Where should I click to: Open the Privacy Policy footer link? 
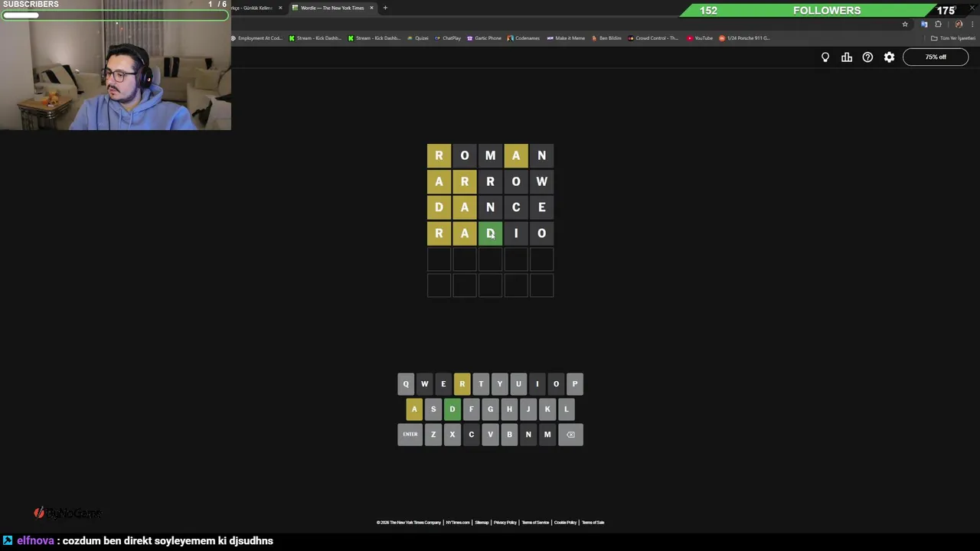[505, 523]
